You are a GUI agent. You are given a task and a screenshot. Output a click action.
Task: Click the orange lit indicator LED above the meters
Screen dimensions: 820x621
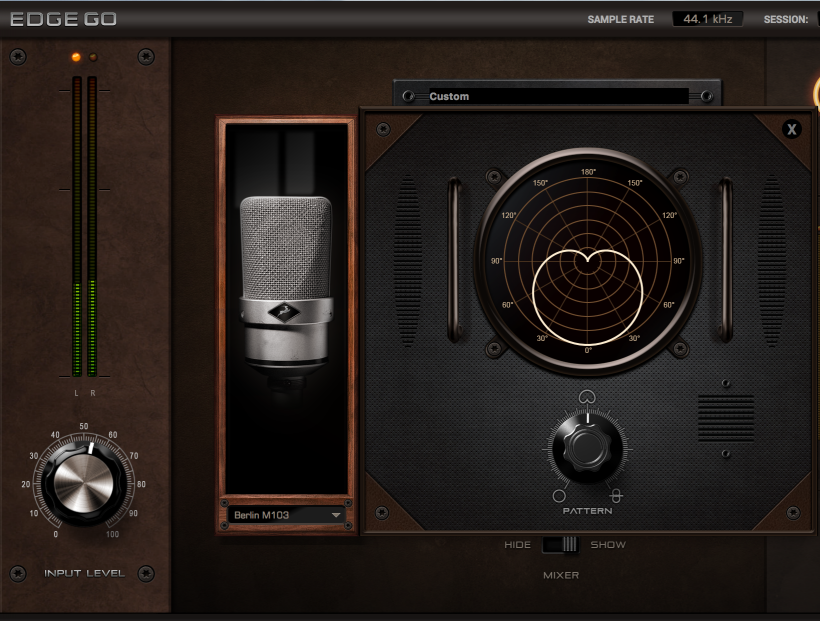pyautogui.click(x=76, y=57)
